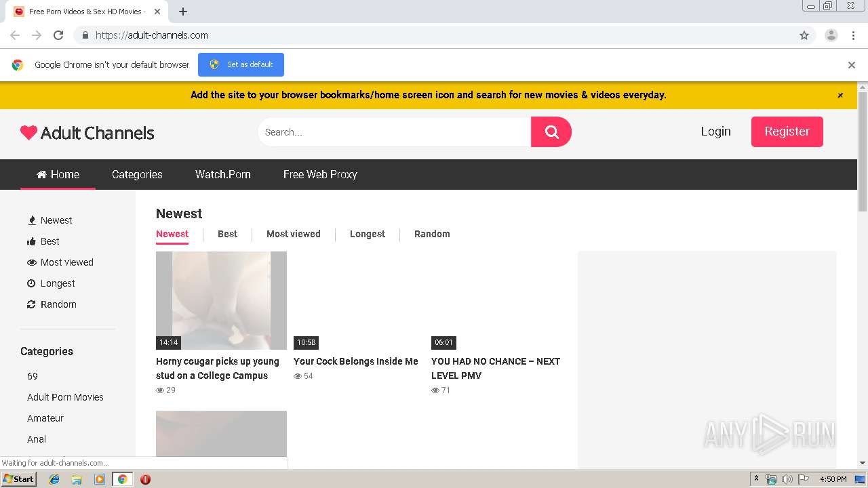Focus the Search input field
The height and width of the screenshot is (488, 868).
coord(394,132)
